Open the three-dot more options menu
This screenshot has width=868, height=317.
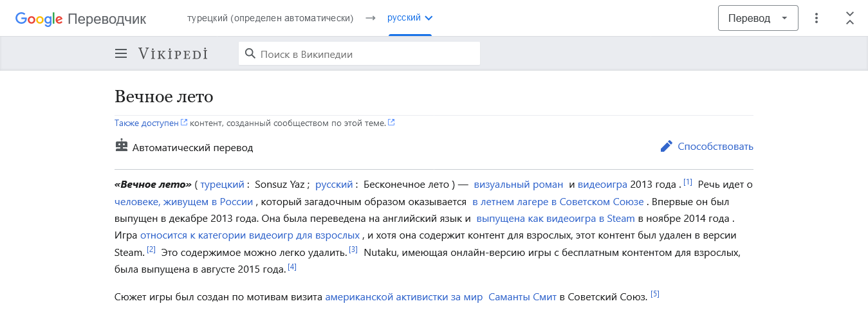817,18
